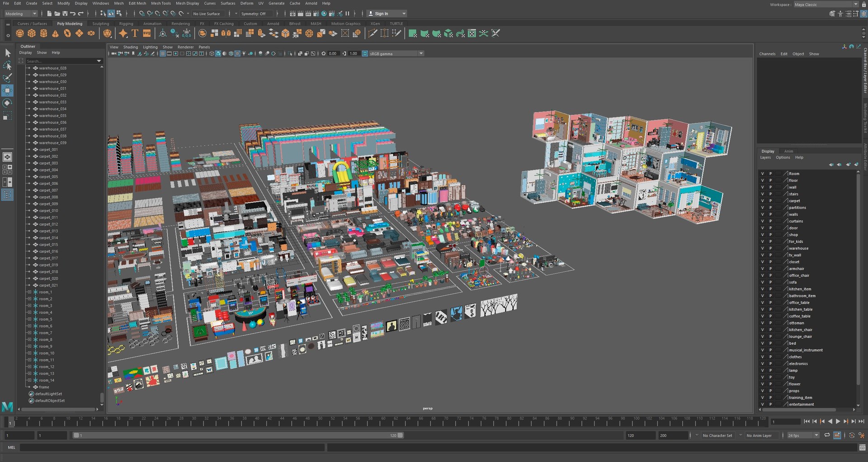Create a polygon torus from the shelf
This screenshot has width=868, height=462.
click(x=67, y=33)
